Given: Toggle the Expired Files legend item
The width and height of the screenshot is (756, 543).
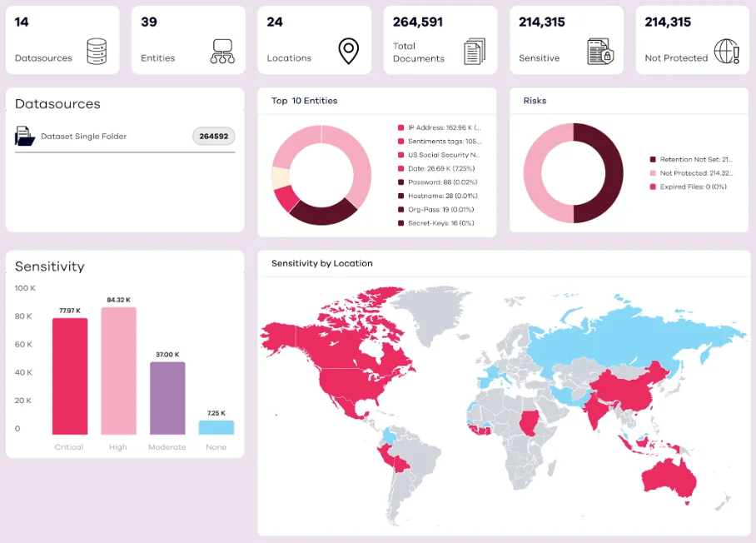Looking at the screenshot, I should (688, 187).
